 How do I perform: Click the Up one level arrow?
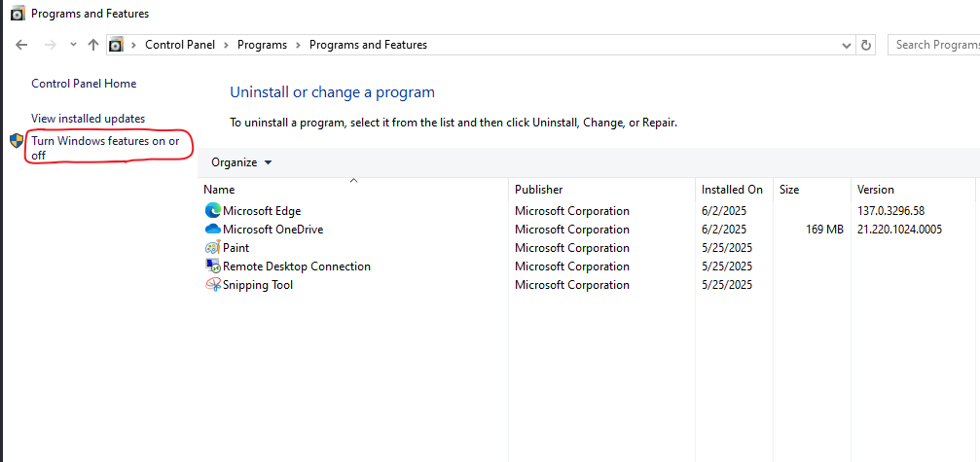(x=93, y=45)
